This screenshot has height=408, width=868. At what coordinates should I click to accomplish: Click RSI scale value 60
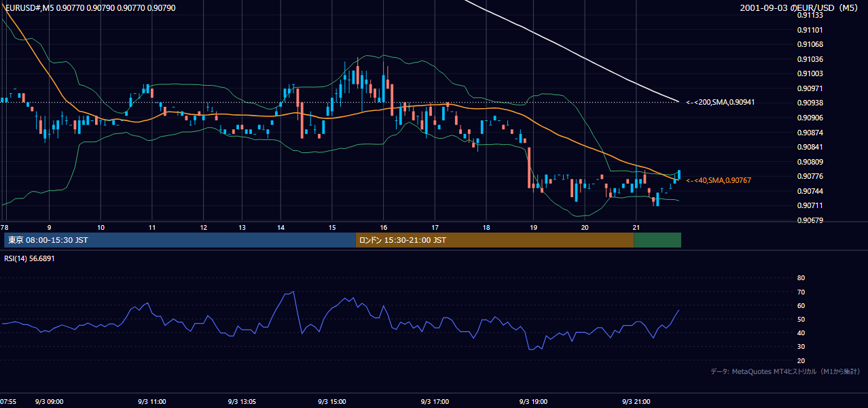[801, 305]
